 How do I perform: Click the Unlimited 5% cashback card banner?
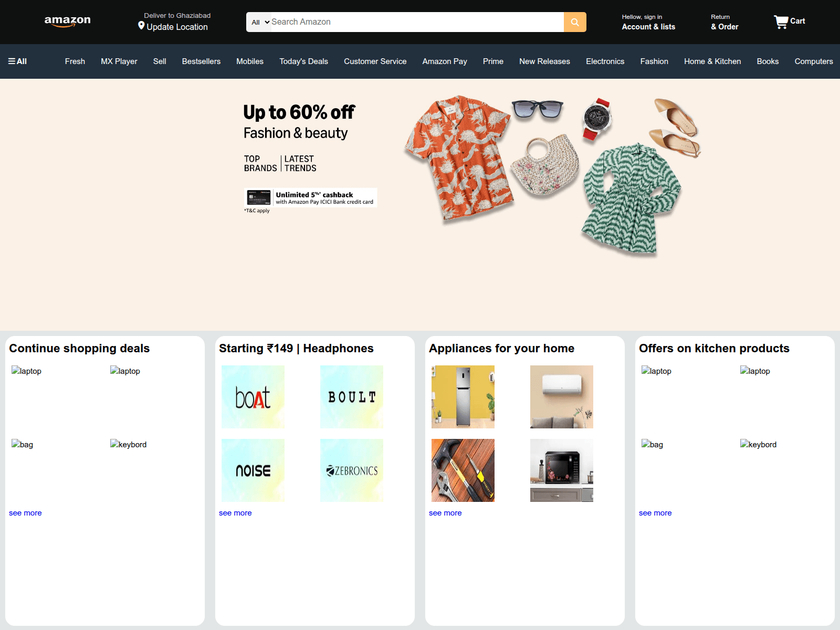point(311,197)
